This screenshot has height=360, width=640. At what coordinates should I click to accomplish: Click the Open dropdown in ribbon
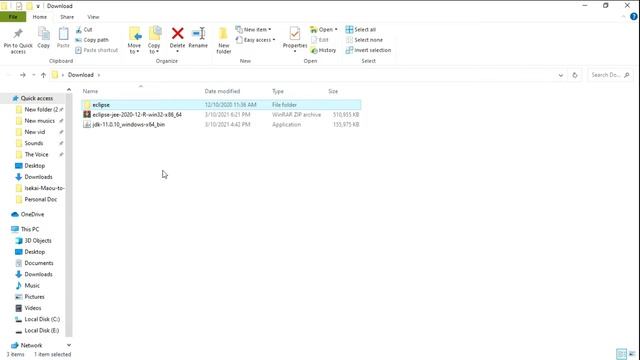pyautogui.click(x=324, y=30)
